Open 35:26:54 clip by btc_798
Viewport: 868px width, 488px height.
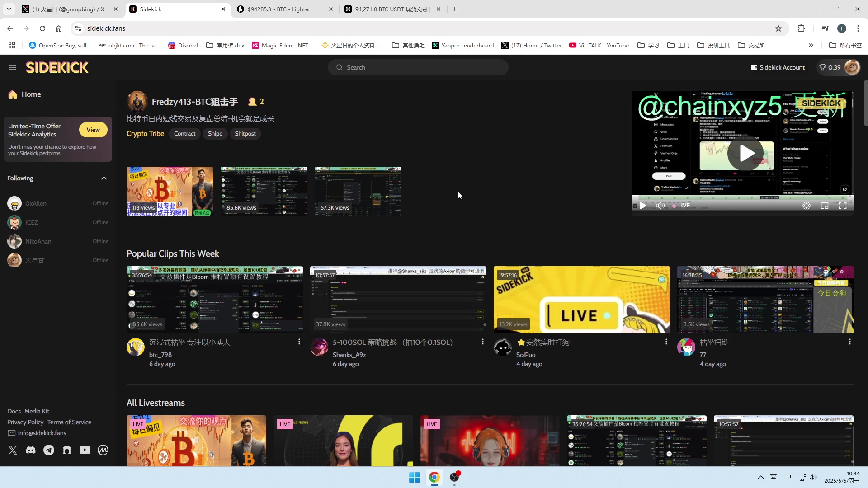pyautogui.click(x=215, y=300)
